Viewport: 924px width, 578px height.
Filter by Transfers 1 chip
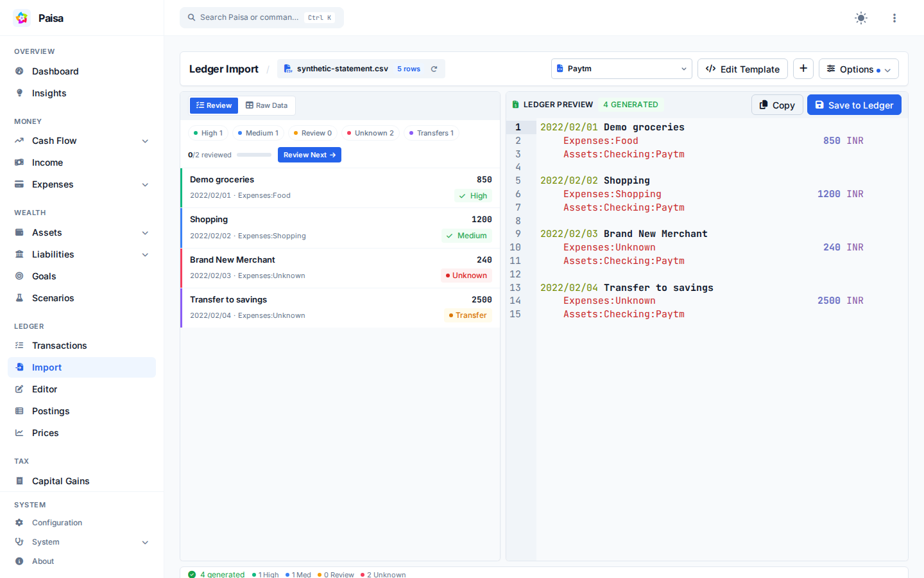pos(431,133)
